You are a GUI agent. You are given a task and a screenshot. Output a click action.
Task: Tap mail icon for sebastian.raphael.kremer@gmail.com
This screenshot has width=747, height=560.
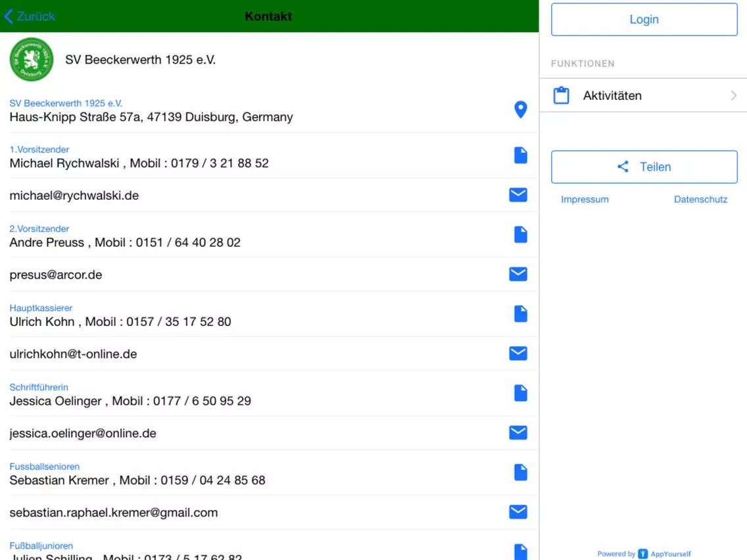pos(518,512)
